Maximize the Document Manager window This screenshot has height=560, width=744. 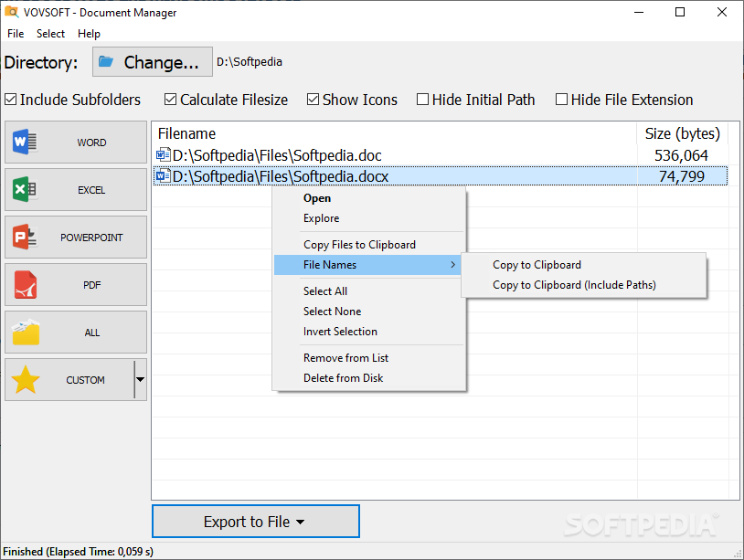pos(680,12)
